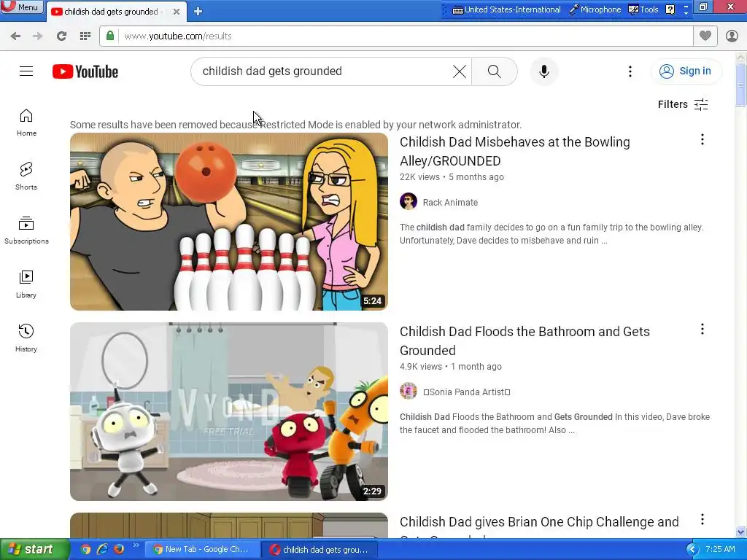Screen dimensions: 747x560
Task: Clear the search box with X
Action: pos(460,71)
